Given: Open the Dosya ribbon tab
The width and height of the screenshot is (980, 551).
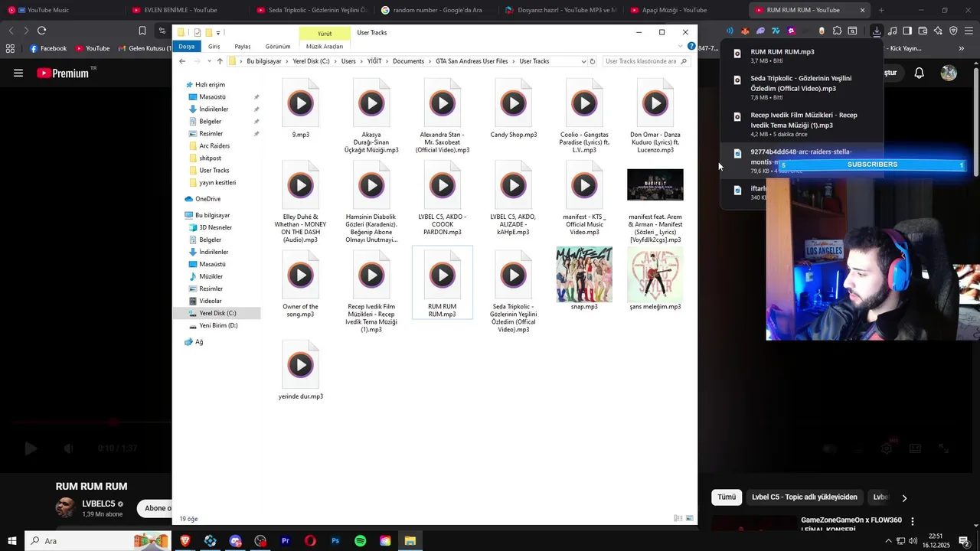Looking at the screenshot, I should (x=187, y=47).
